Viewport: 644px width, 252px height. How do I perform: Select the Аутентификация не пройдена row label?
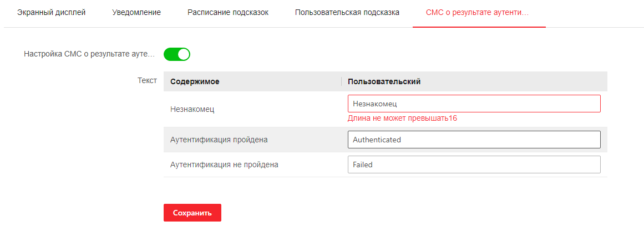pyautogui.click(x=224, y=164)
